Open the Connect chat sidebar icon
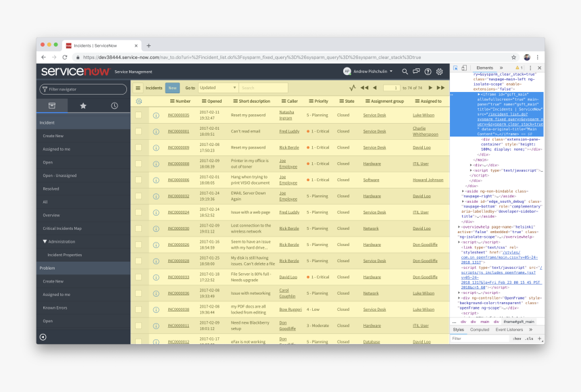 pos(416,72)
